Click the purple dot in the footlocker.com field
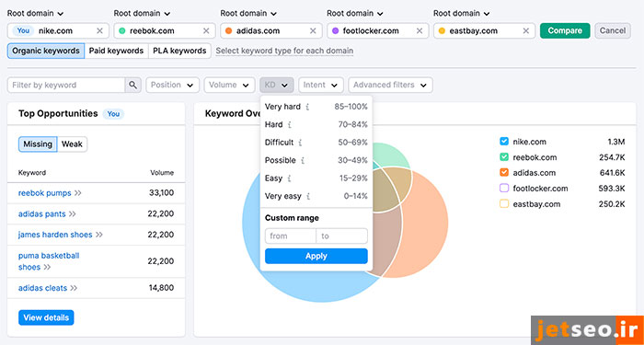Viewport: 644px width, 345px height. [335, 30]
